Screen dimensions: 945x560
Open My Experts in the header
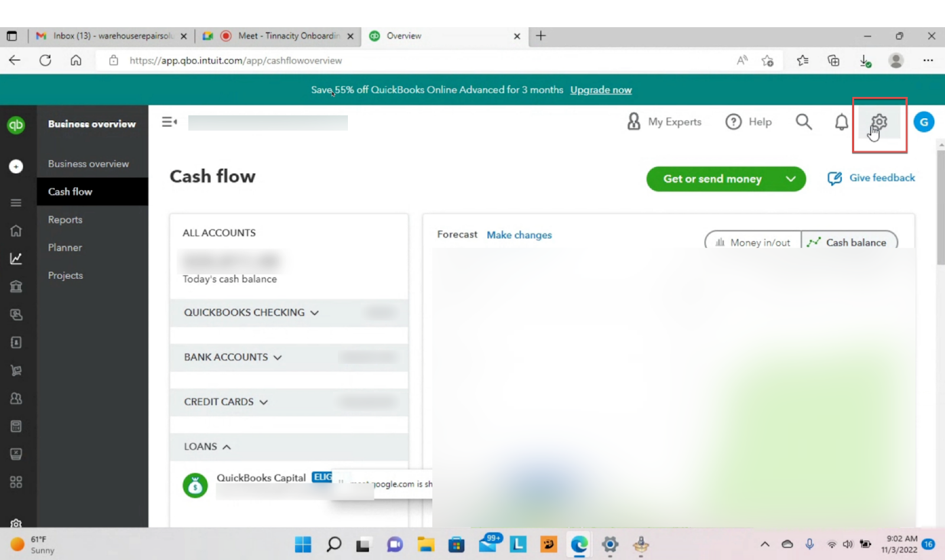click(x=664, y=122)
